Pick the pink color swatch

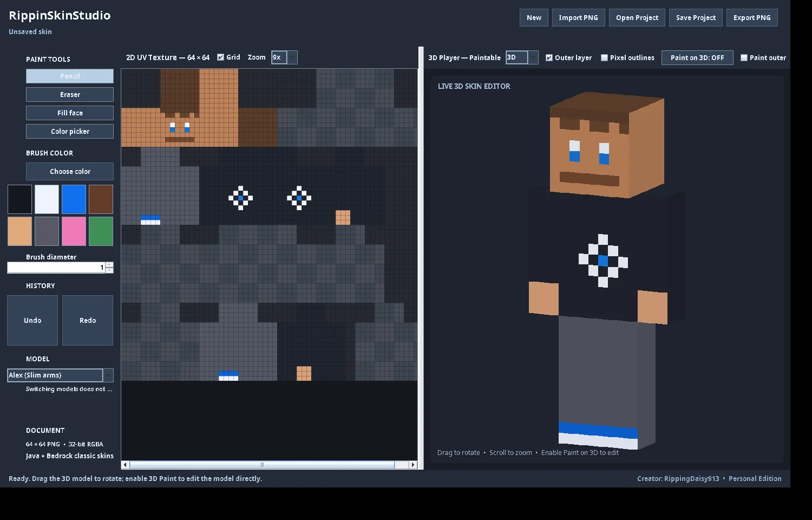pos(74,231)
